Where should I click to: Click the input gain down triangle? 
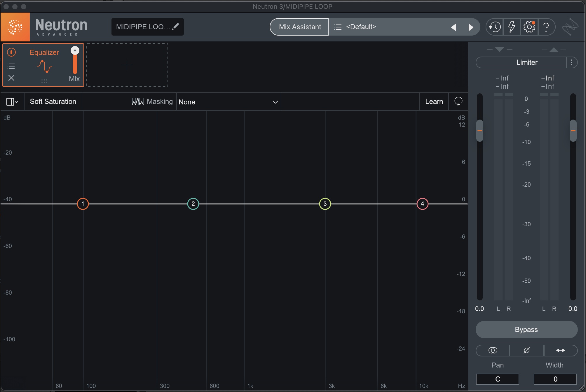pyautogui.click(x=500, y=50)
